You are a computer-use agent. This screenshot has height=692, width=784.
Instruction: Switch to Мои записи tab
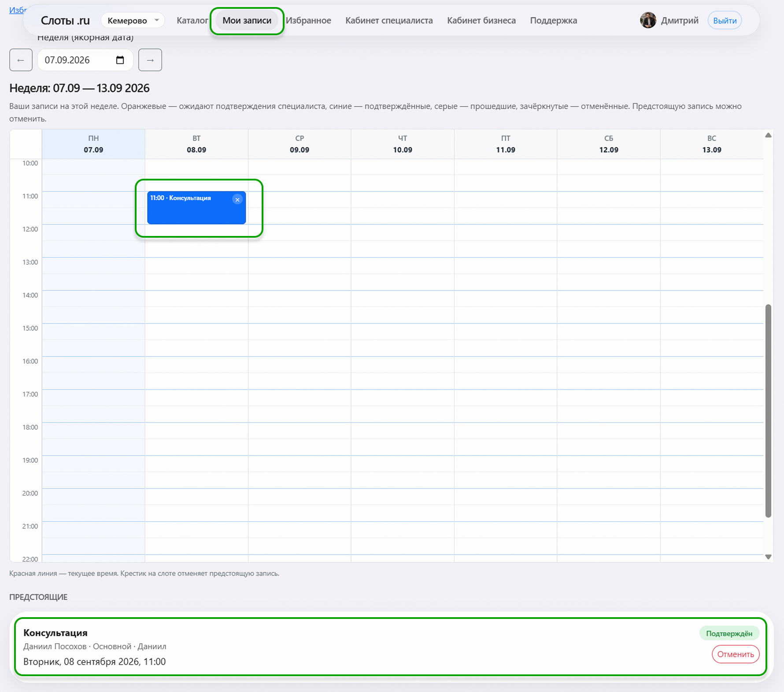[247, 20]
